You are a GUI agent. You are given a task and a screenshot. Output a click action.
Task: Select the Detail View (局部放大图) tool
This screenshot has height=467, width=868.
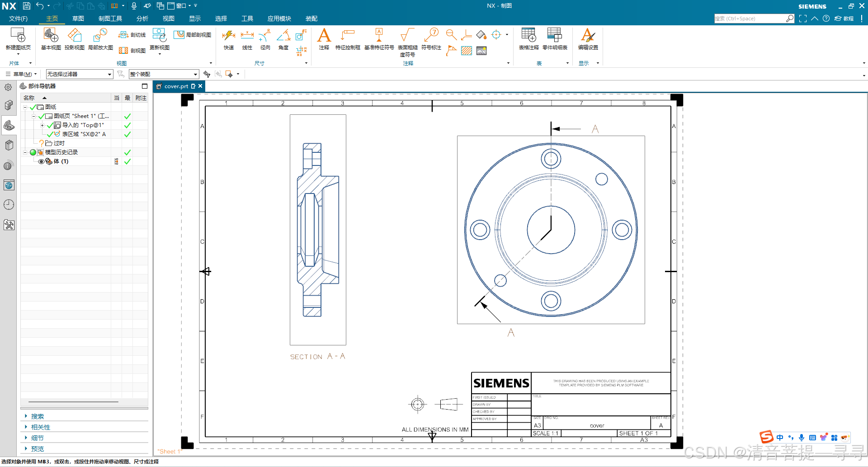tap(100, 39)
